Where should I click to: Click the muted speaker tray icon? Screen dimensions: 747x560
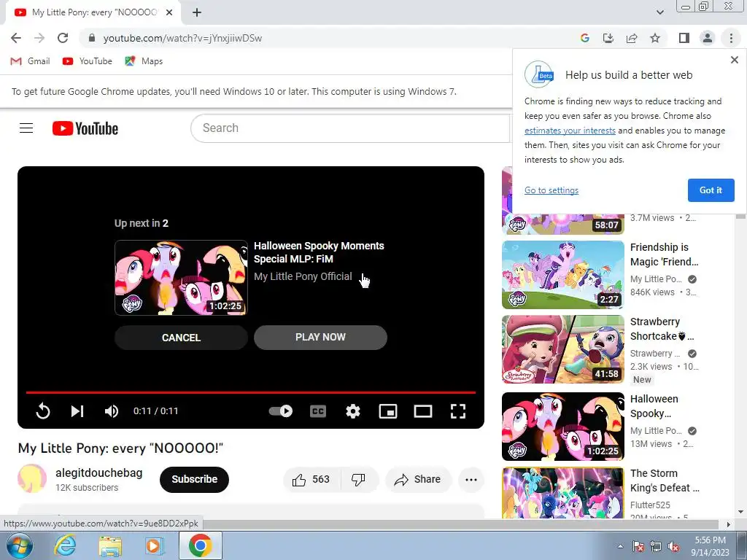(673, 546)
